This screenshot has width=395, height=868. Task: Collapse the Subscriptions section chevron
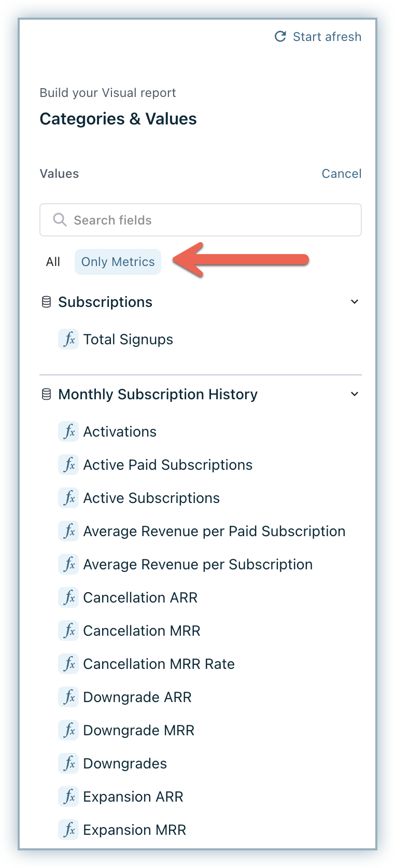[355, 302]
